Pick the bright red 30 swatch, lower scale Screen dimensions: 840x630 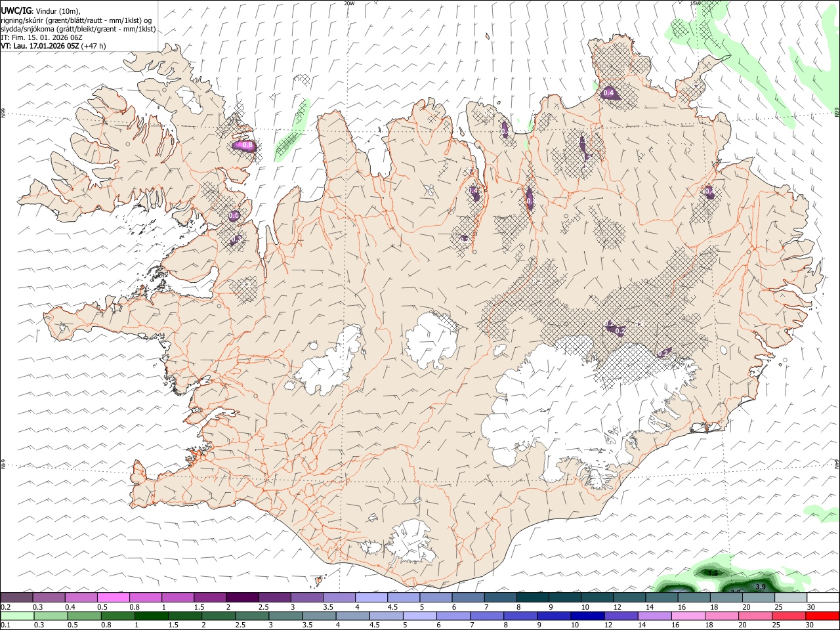pos(823,616)
